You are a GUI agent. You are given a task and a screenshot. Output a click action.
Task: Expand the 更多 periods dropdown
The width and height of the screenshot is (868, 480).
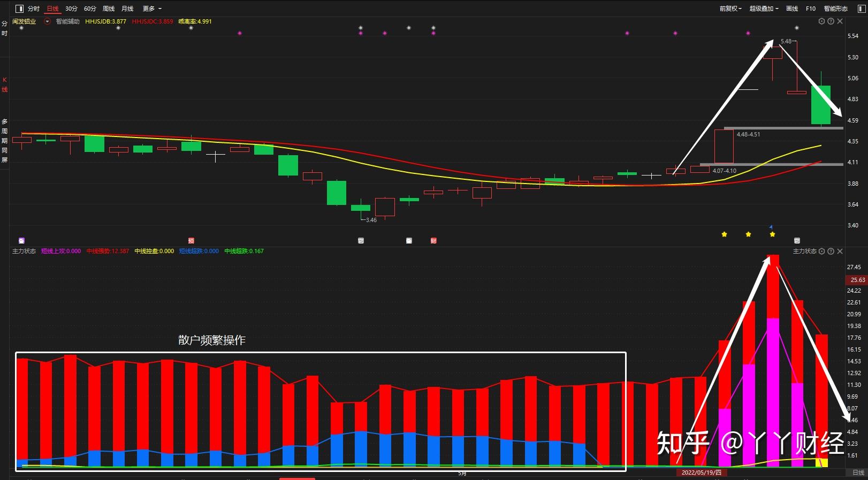[152, 9]
